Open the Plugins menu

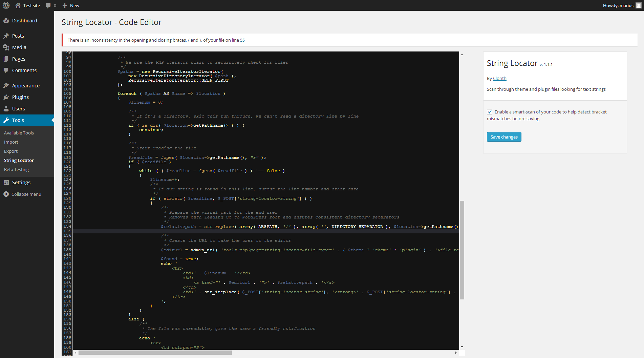(x=27, y=97)
